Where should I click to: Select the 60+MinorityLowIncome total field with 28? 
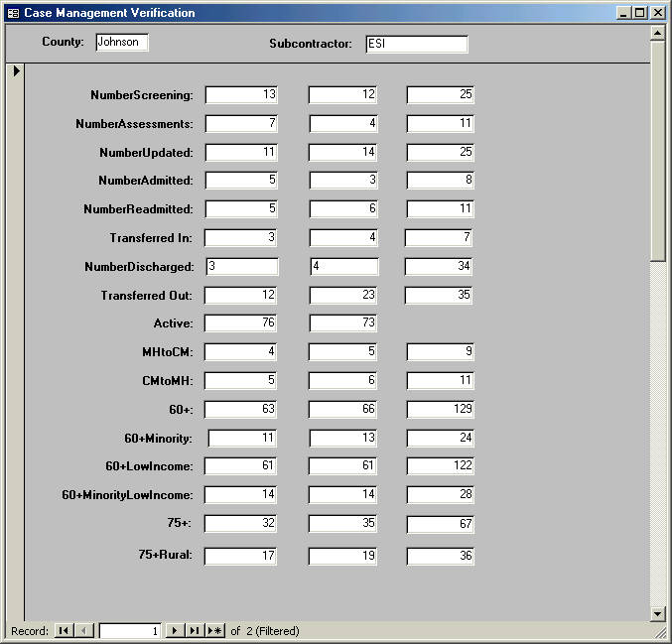[441, 494]
